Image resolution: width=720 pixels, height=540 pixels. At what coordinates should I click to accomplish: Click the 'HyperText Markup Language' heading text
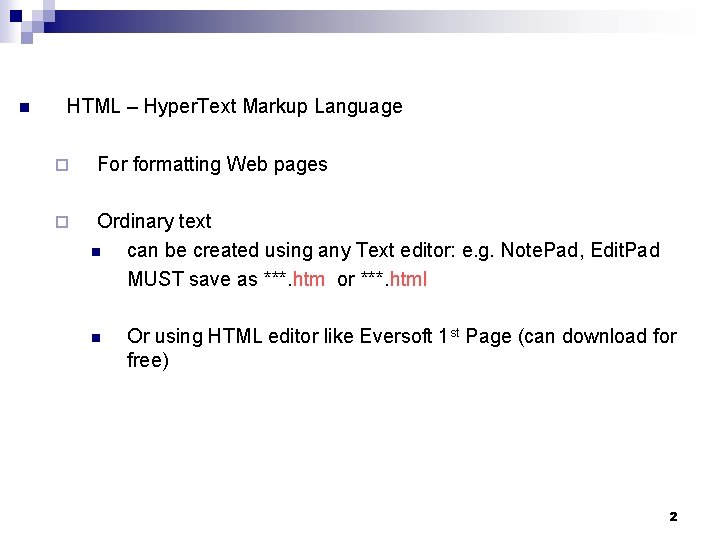(x=273, y=107)
